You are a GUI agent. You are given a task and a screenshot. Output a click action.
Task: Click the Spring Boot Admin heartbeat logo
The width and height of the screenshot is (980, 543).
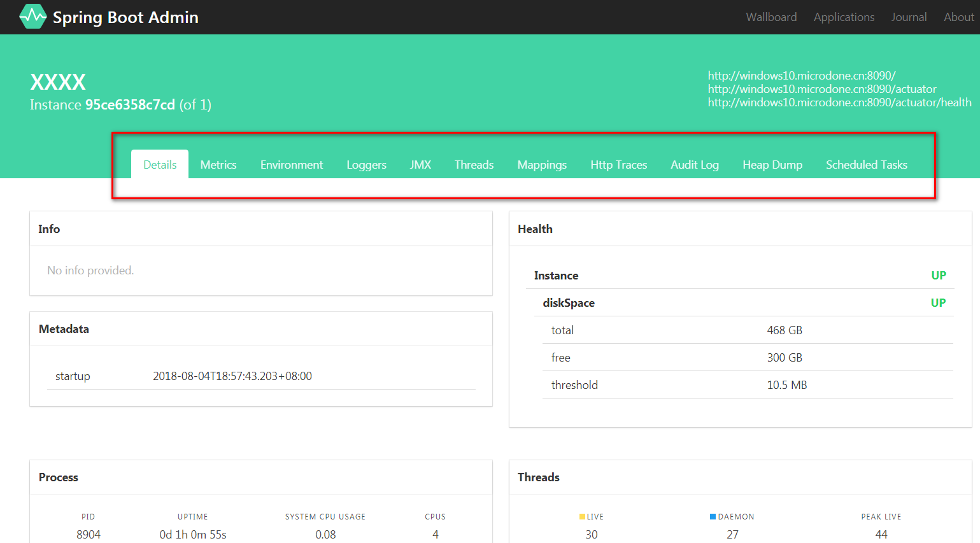click(33, 17)
